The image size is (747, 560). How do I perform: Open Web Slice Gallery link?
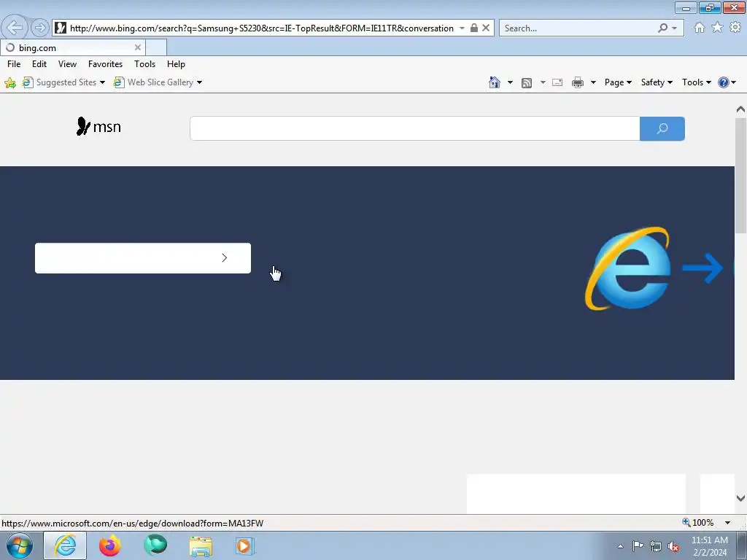pos(153,82)
